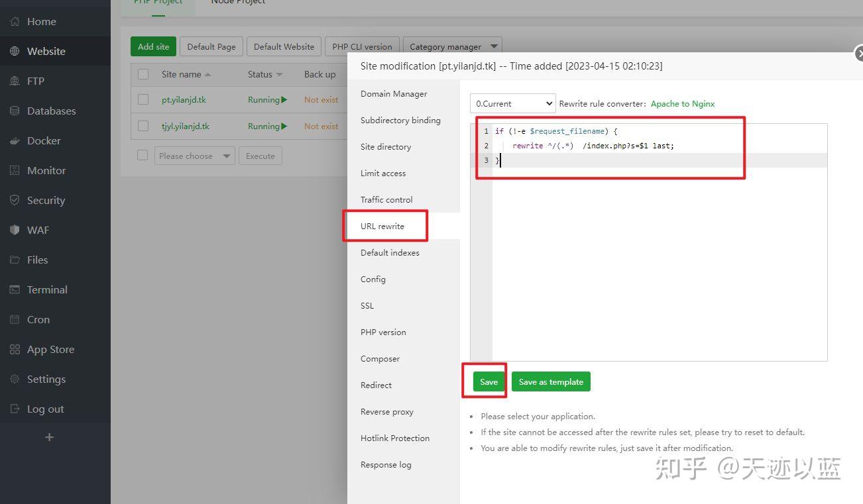Image resolution: width=863 pixels, height=504 pixels.
Task: Check the tjyl.yilanjd.tk site checkbox
Action: (143, 126)
